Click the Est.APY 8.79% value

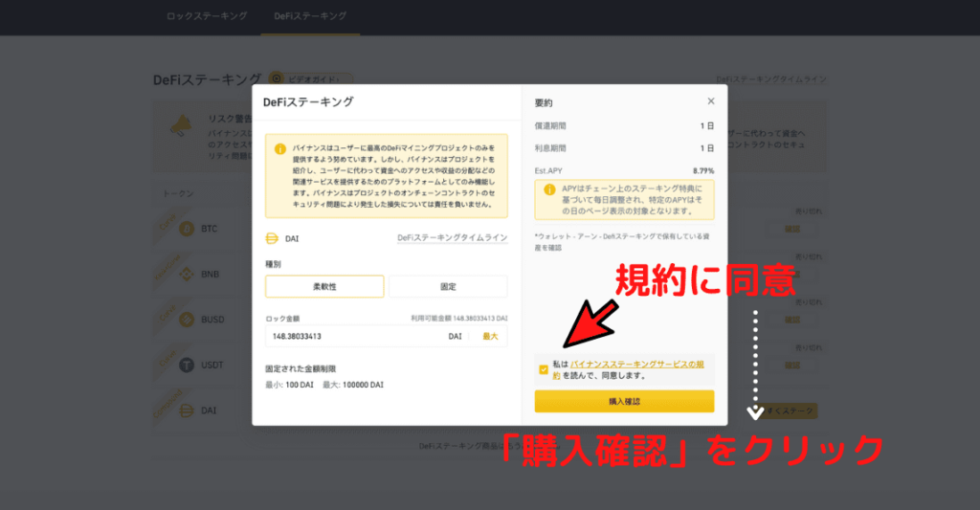[703, 170]
